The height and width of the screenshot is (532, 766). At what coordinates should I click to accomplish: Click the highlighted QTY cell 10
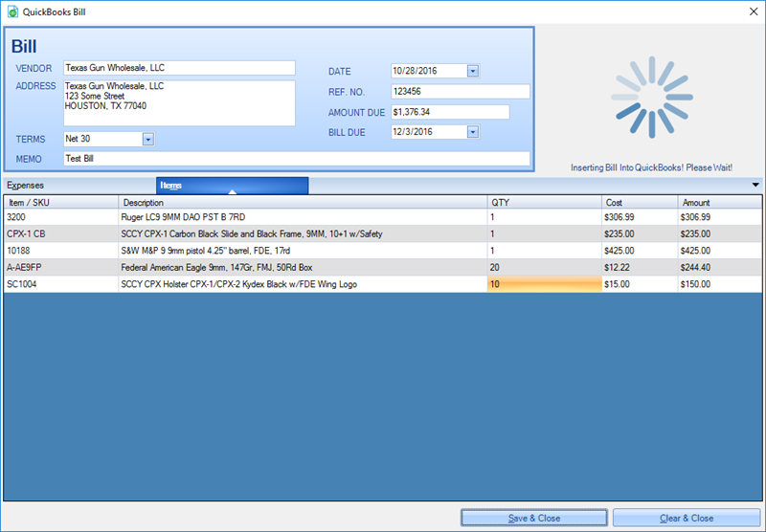click(544, 284)
